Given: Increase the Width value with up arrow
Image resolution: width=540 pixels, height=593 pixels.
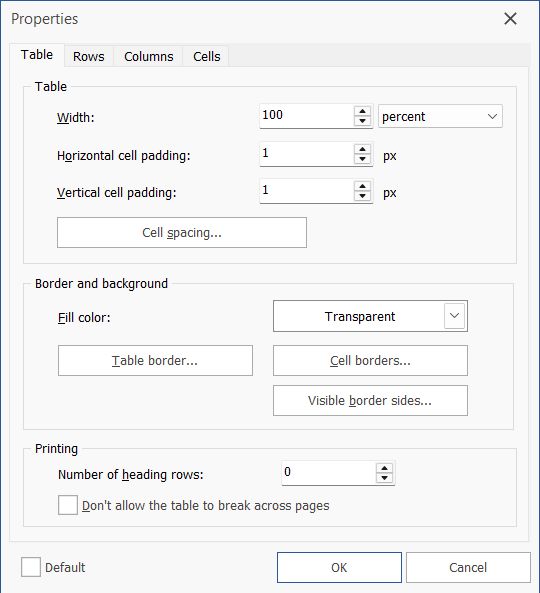Looking at the screenshot, I should coord(362,111).
